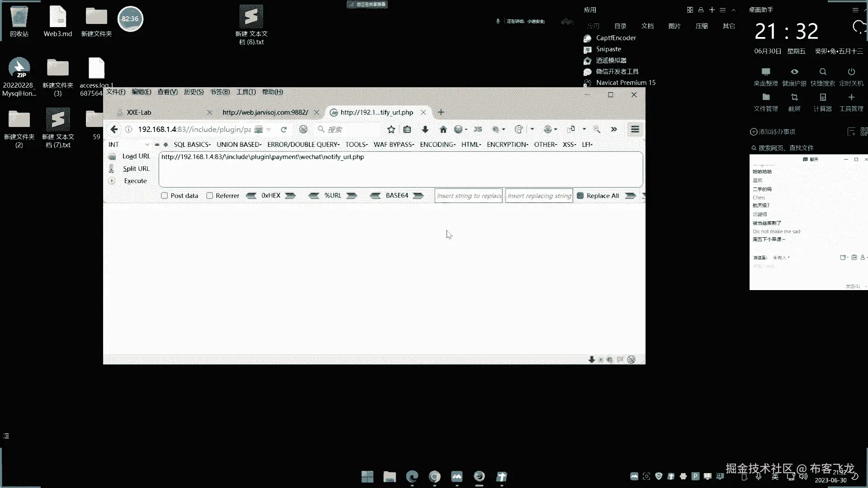Click the Split URL button
Viewport: 868px width, 488px height.
pos(136,169)
